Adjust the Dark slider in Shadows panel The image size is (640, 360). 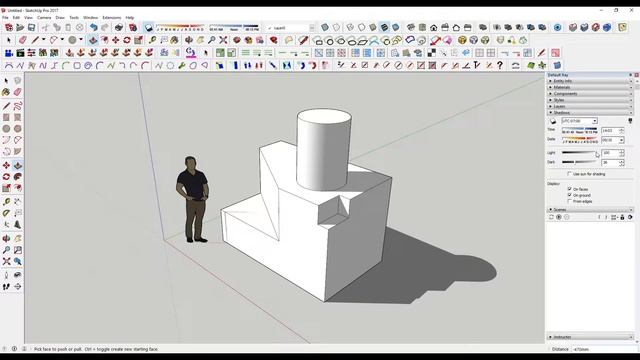click(579, 162)
